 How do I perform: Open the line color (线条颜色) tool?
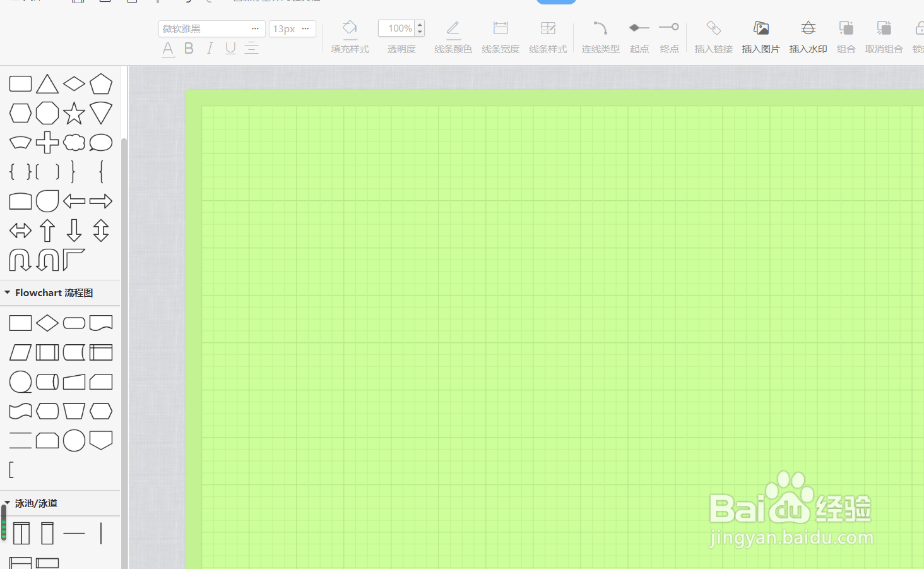453,37
